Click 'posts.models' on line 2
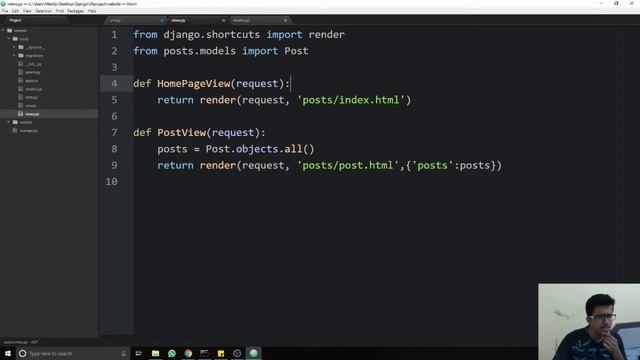640x360 pixels. coord(200,51)
